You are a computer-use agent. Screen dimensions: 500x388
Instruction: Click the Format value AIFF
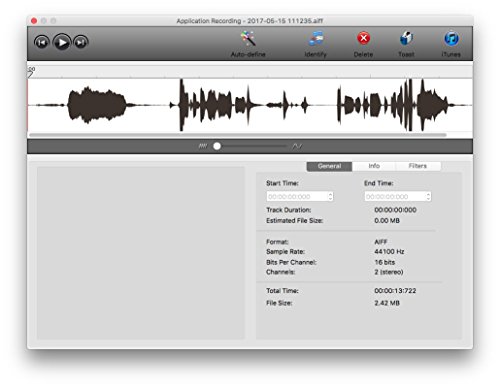coord(381,242)
